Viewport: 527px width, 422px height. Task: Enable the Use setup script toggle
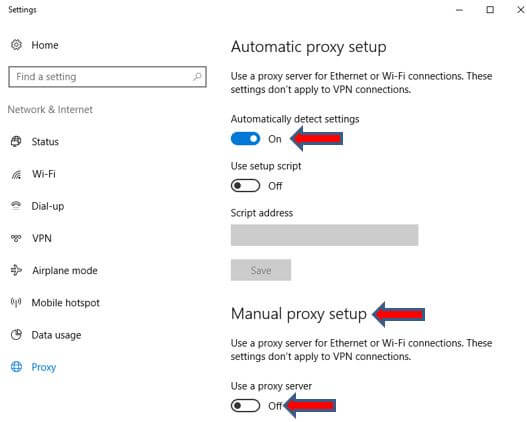[x=245, y=185]
